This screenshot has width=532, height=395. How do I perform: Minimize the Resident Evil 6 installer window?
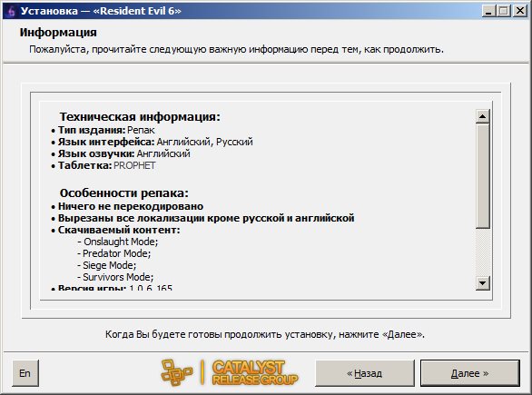tap(488, 11)
